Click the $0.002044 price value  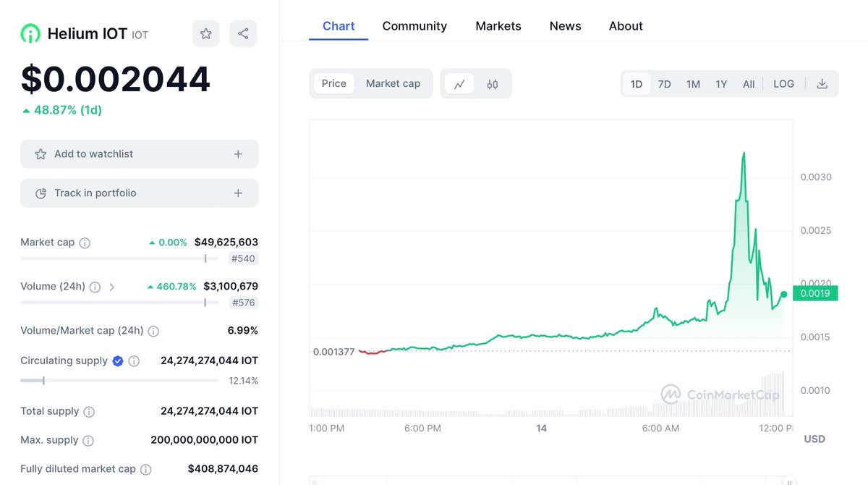click(x=116, y=80)
